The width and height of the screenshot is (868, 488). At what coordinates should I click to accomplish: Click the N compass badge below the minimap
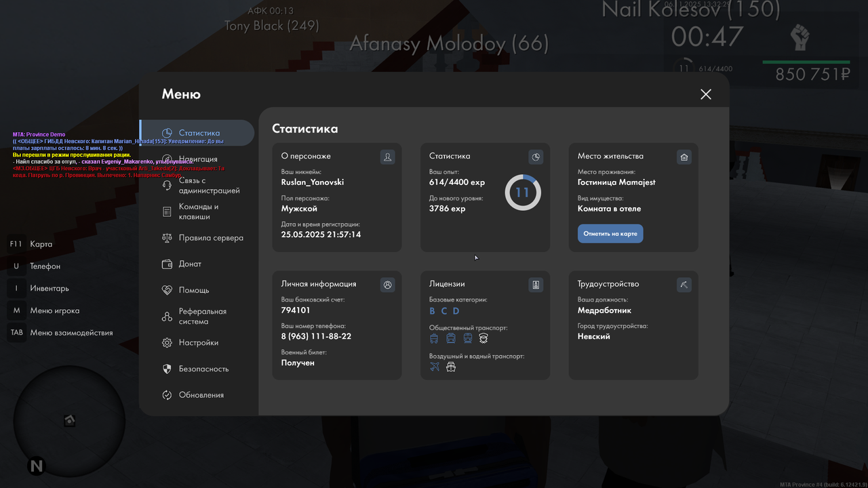(36, 466)
